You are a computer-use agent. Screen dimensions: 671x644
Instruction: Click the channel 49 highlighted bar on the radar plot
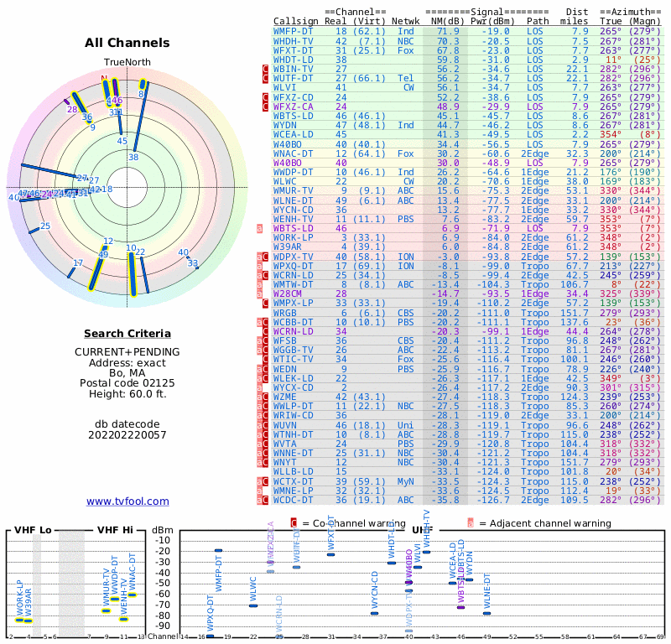pos(97,267)
